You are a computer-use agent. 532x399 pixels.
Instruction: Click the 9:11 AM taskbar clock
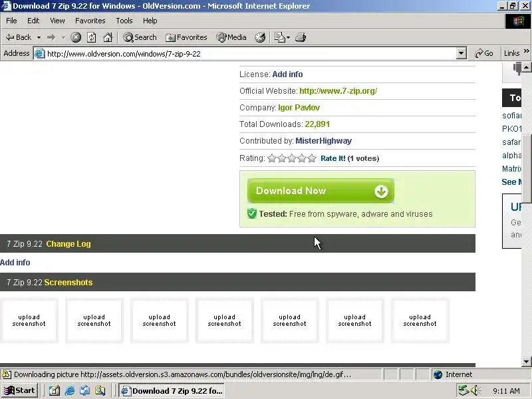[x=506, y=391]
